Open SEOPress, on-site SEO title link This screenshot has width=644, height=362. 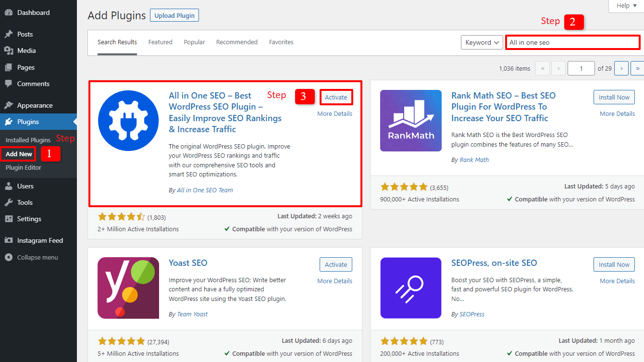494,263
